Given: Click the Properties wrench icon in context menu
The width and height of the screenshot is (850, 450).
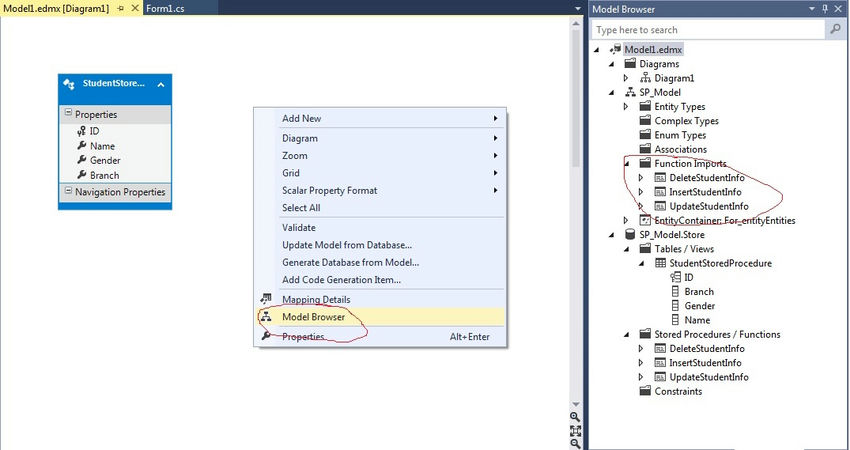Looking at the screenshot, I should pos(266,336).
